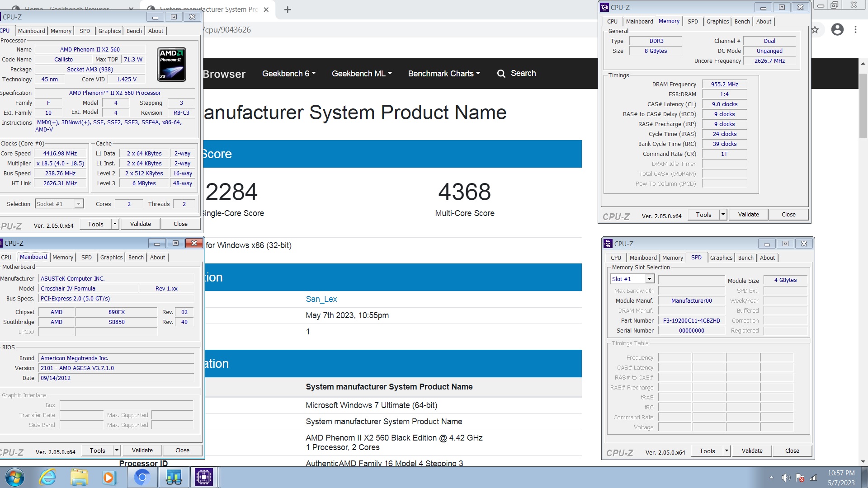Image resolution: width=868 pixels, height=488 pixels.
Task: Click Model field Crosshair IV Formula
Action: tap(88, 289)
